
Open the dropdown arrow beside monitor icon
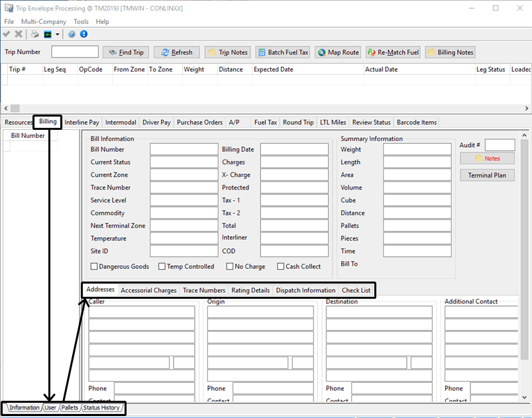click(x=58, y=34)
